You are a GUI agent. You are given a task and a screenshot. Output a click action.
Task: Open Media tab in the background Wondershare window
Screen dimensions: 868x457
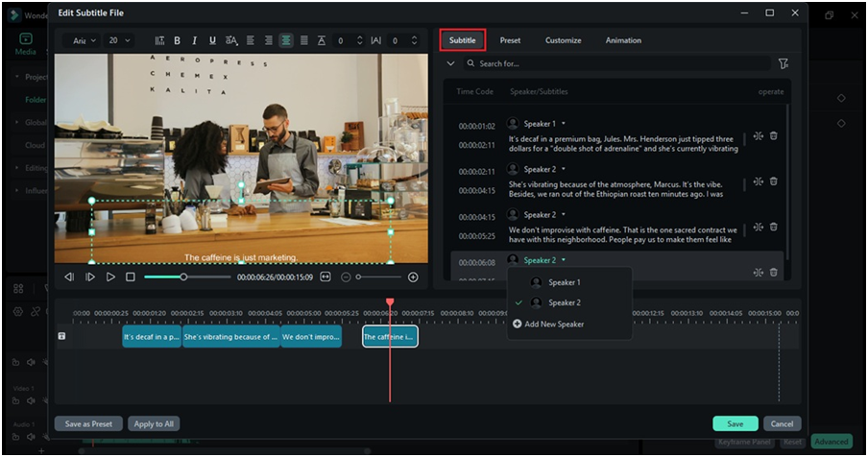click(26, 44)
